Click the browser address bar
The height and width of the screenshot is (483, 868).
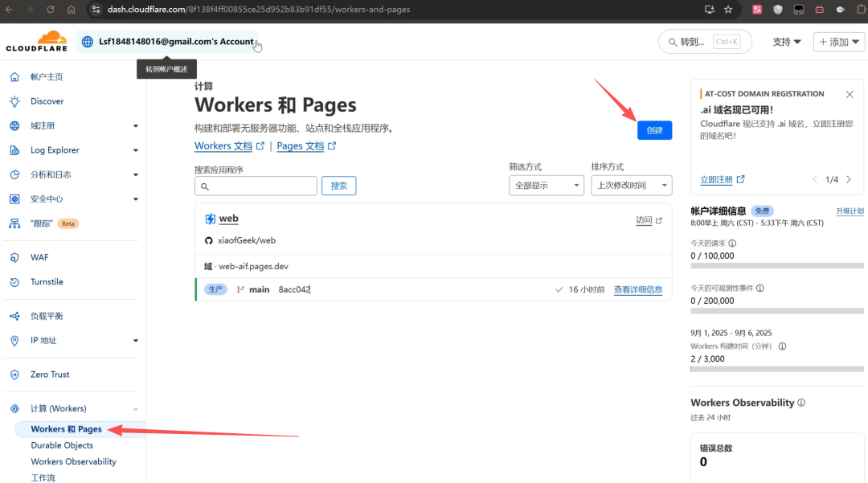[x=387, y=10]
